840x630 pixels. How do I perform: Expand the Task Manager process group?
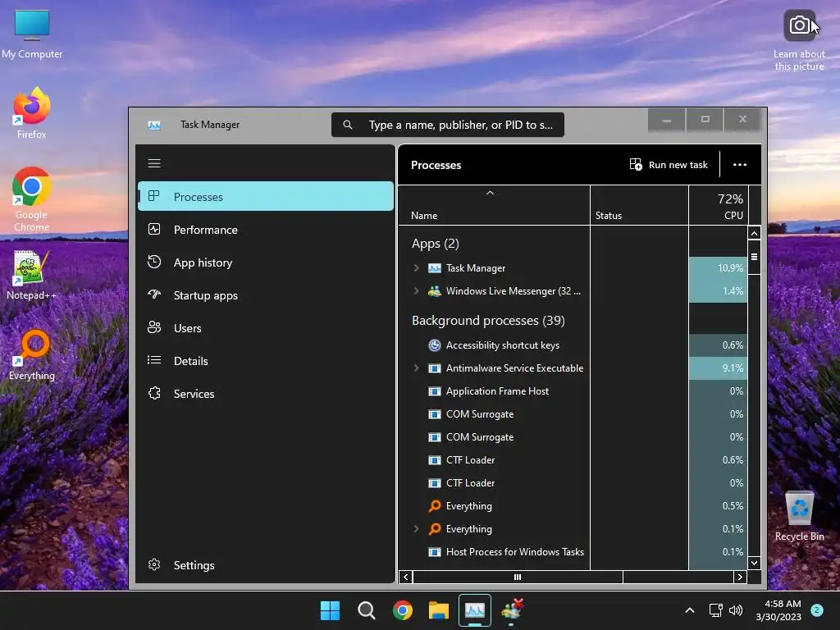click(416, 268)
